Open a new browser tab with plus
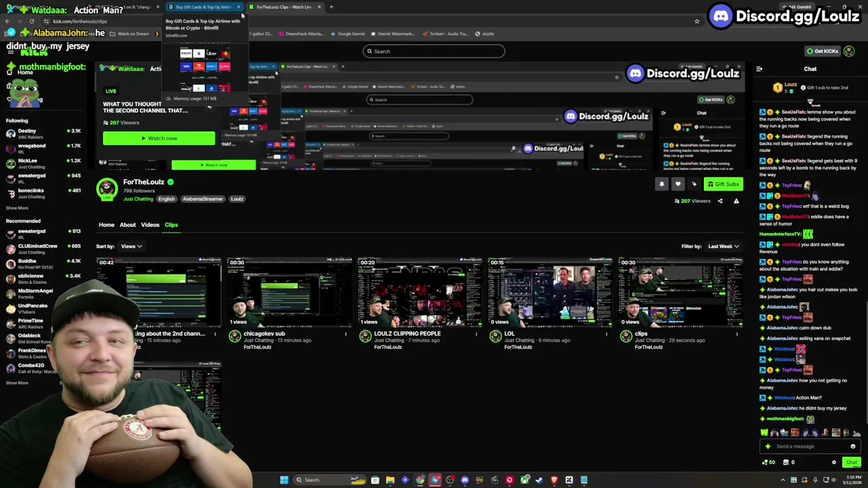Viewport: 868px width, 488px height. coord(332,7)
